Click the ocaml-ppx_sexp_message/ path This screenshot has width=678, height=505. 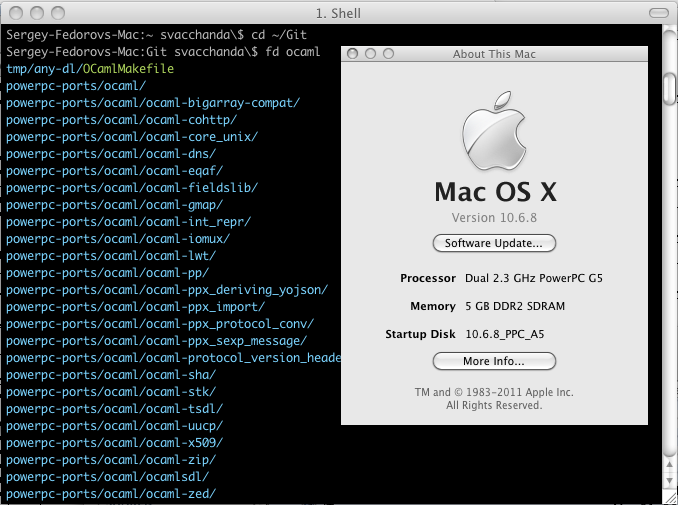[x=157, y=341]
